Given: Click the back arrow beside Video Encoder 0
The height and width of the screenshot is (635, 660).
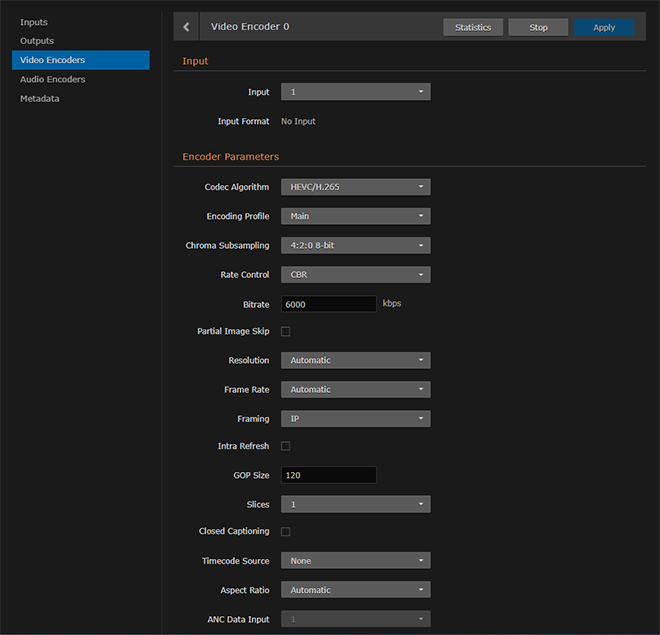Looking at the screenshot, I should tap(186, 27).
